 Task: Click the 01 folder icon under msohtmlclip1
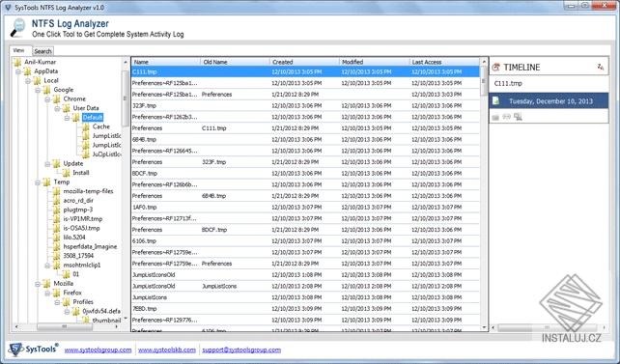point(66,274)
